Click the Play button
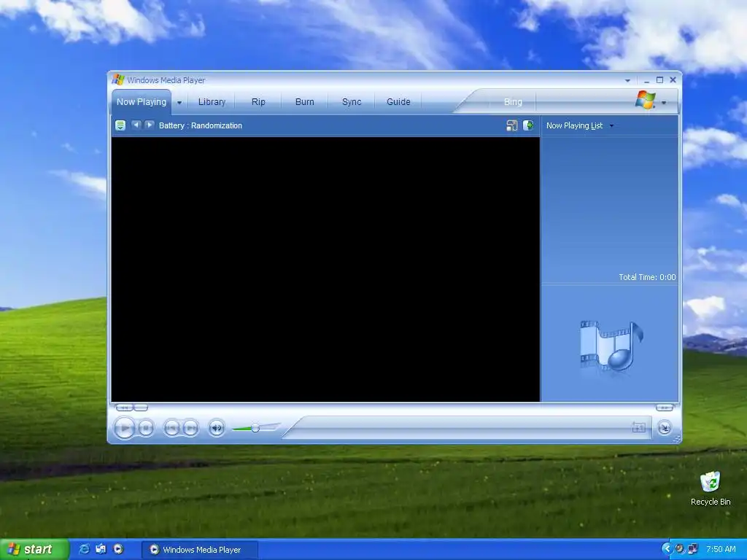 [125, 428]
